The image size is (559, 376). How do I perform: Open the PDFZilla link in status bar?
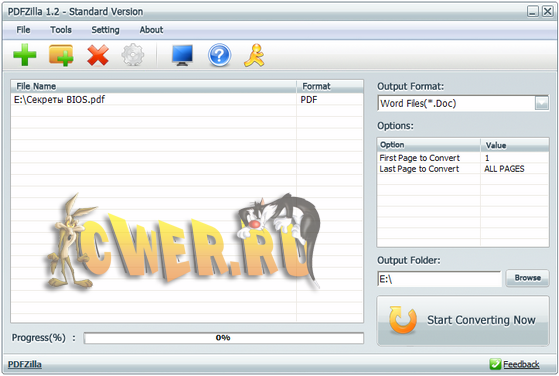25,365
